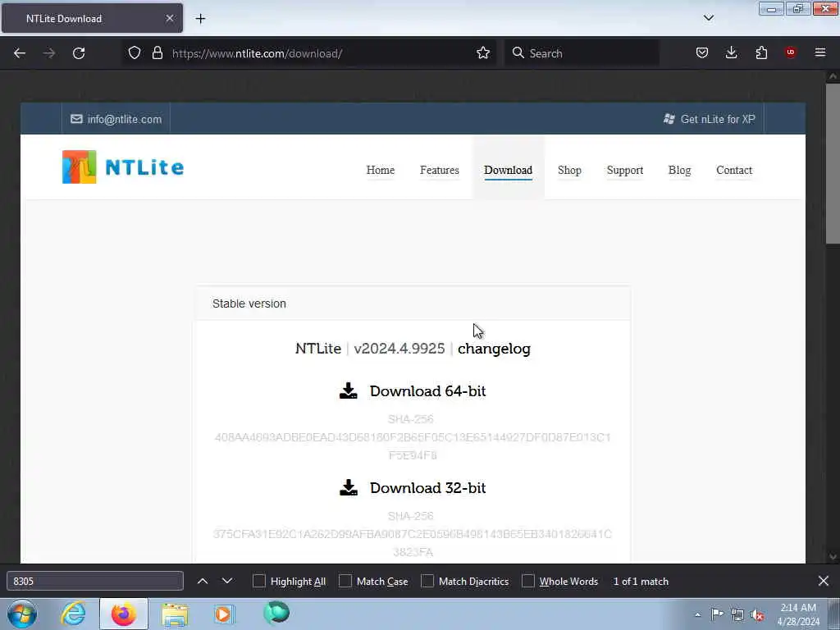Close the NTLite Download tab
This screenshot has width=840, height=630.
pyautogui.click(x=170, y=18)
